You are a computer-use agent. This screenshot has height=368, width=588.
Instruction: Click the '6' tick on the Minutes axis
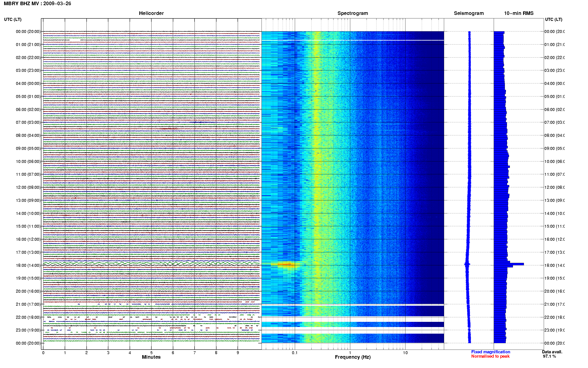pos(173,353)
